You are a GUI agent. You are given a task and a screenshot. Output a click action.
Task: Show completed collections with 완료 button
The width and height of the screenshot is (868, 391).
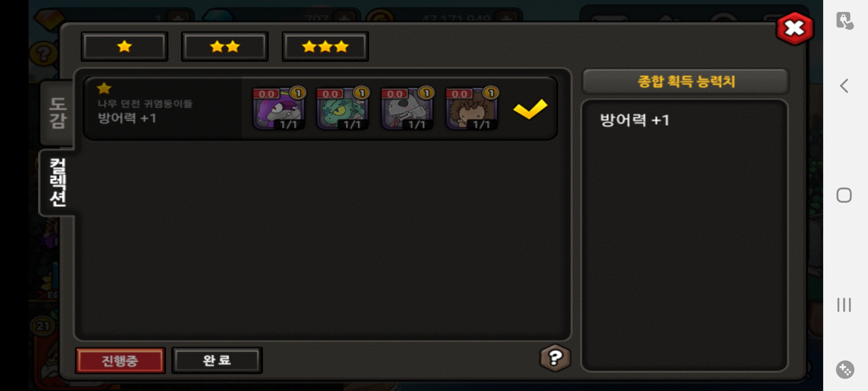point(217,360)
